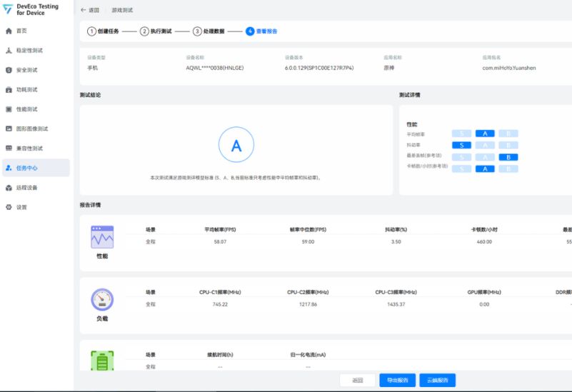Screen dimensions: 572x392
Task: Click the 报告详情 section heading
Action: 90,205
